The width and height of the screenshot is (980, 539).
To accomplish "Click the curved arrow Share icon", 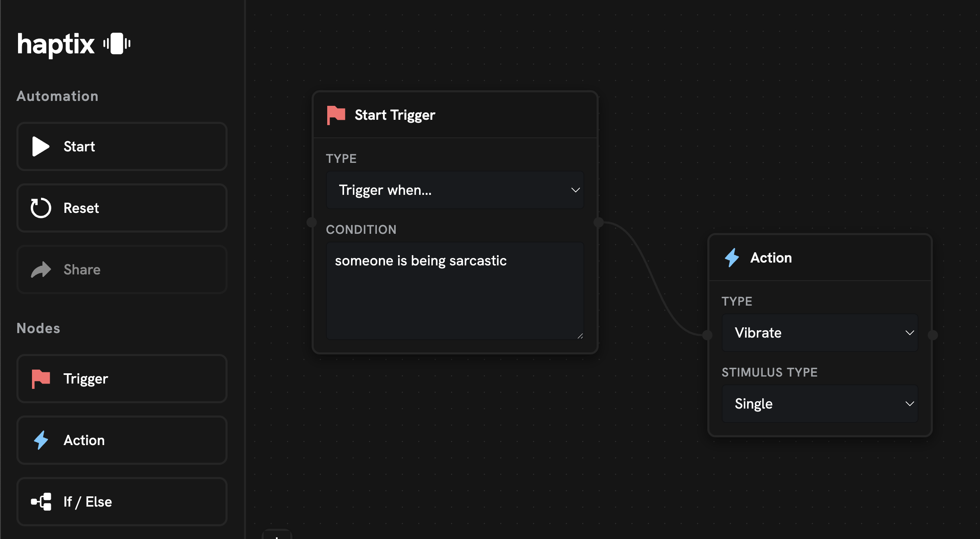I will [x=41, y=269].
